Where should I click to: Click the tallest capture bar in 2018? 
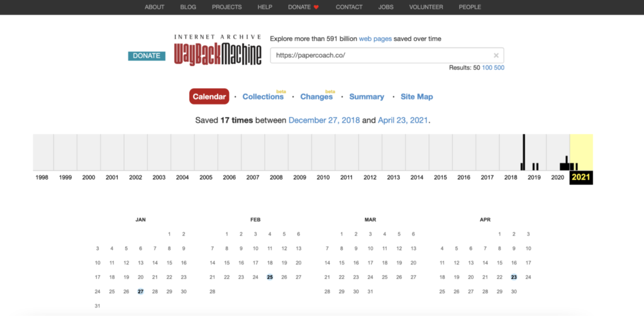(524, 152)
